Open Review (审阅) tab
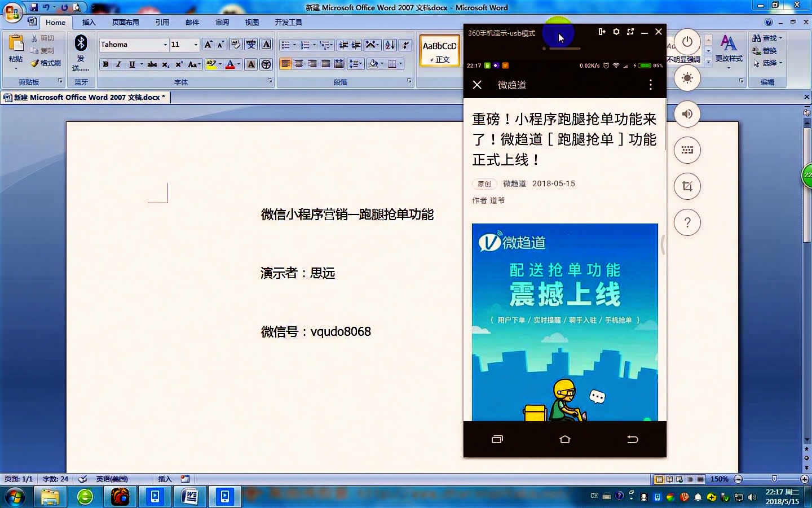This screenshot has width=812, height=508. tap(222, 23)
